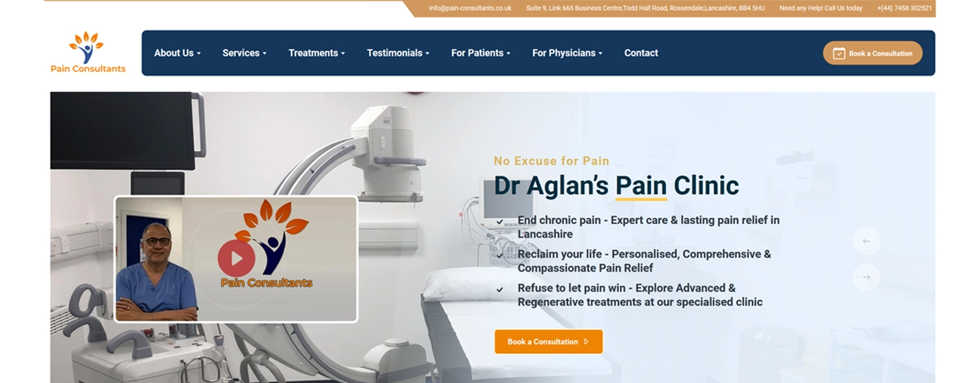
Task: Play the intro video
Action: tap(236, 259)
